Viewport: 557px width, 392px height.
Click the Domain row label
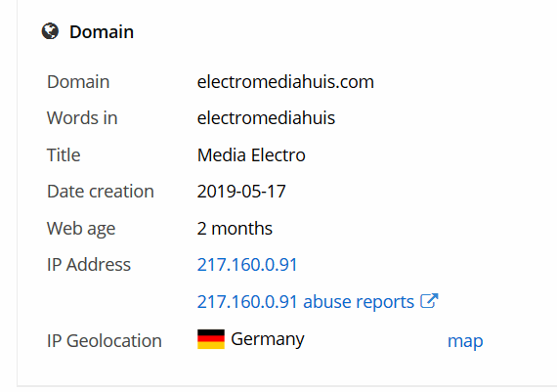[x=78, y=82]
